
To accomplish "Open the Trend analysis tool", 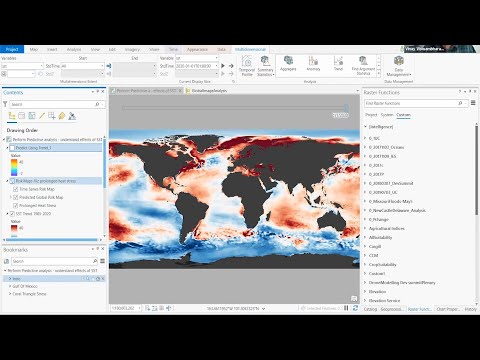I will (x=338, y=63).
